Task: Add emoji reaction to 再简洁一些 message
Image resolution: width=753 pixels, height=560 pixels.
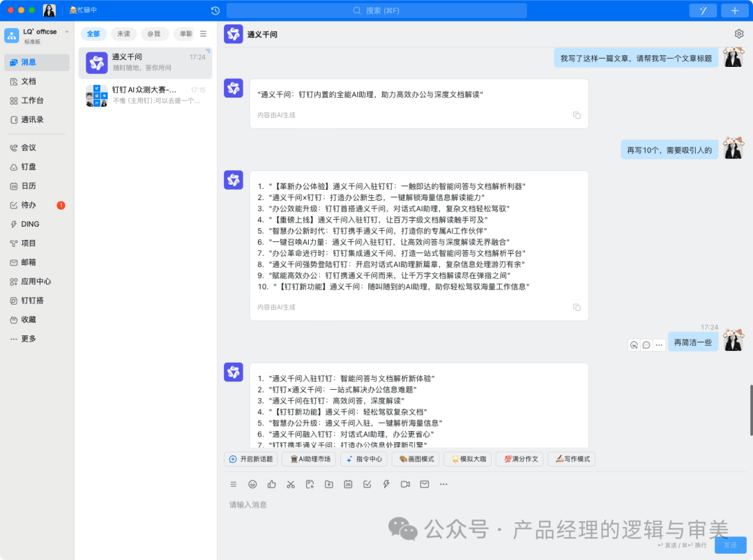Action: (634, 345)
